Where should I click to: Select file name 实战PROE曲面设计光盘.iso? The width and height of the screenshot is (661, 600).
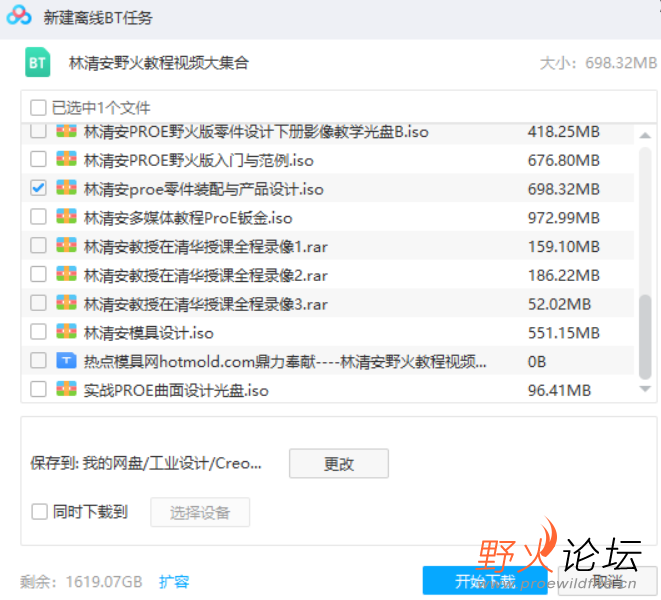(x=176, y=390)
